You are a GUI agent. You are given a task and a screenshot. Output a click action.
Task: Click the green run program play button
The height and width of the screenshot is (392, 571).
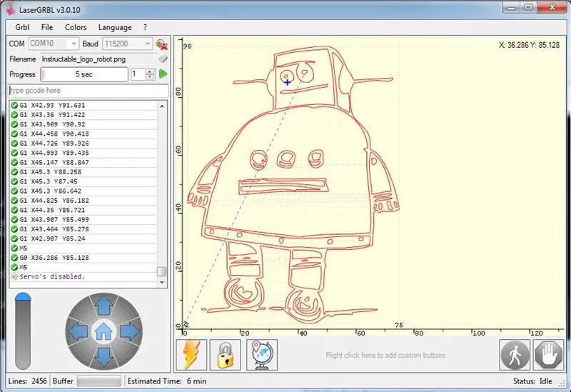click(x=163, y=74)
